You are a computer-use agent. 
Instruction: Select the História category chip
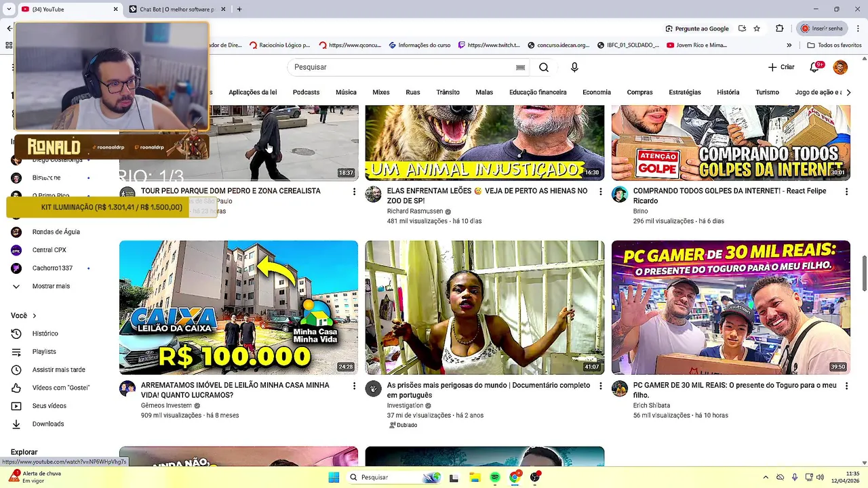728,92
